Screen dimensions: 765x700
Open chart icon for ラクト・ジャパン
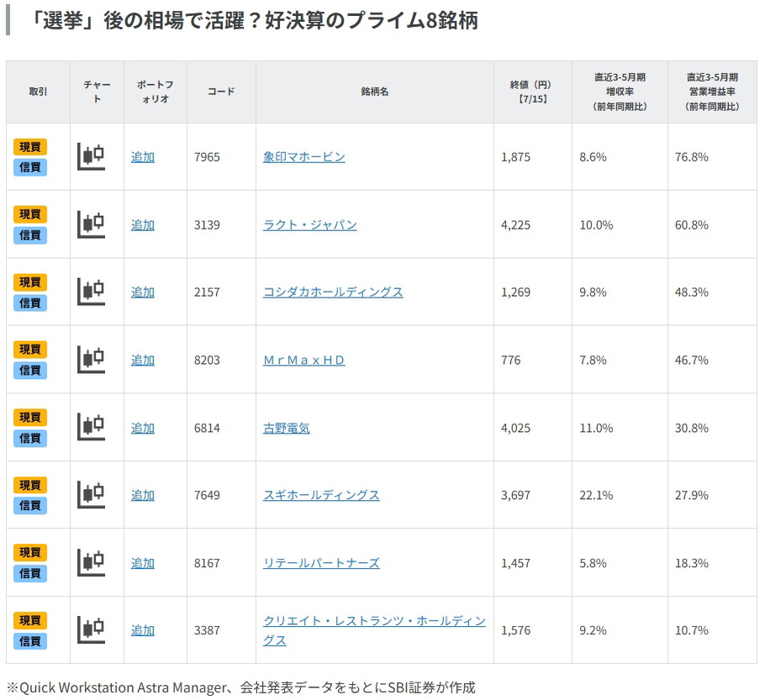tap(92, 224)
